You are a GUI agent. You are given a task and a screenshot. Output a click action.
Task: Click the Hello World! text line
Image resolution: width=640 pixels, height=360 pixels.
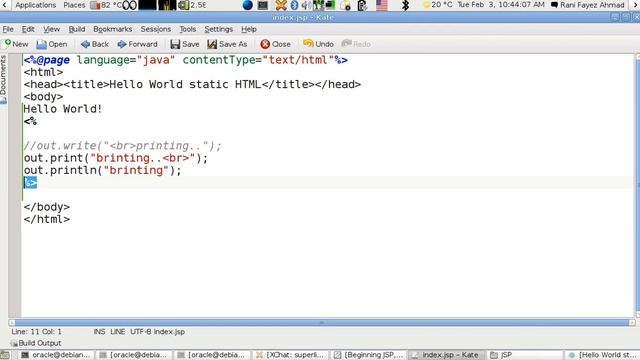pos(62,109)
